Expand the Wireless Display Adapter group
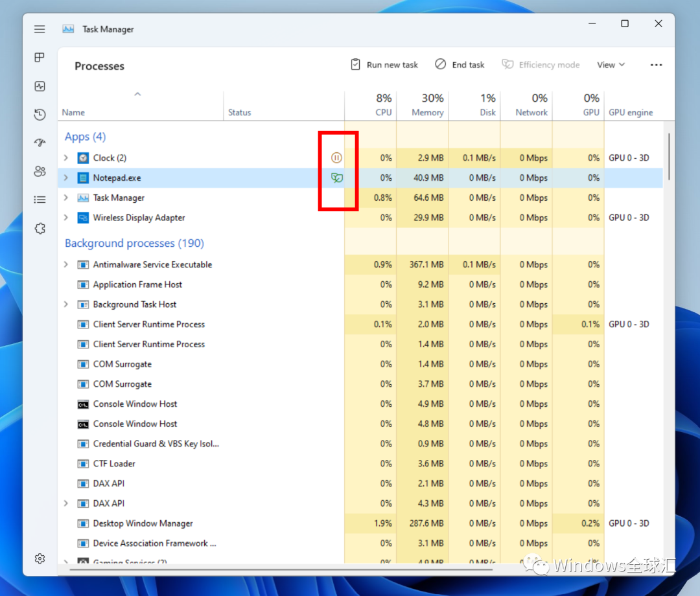Image resolution: width=700 pixels, height=596 pixels. (x=66, y=218)
